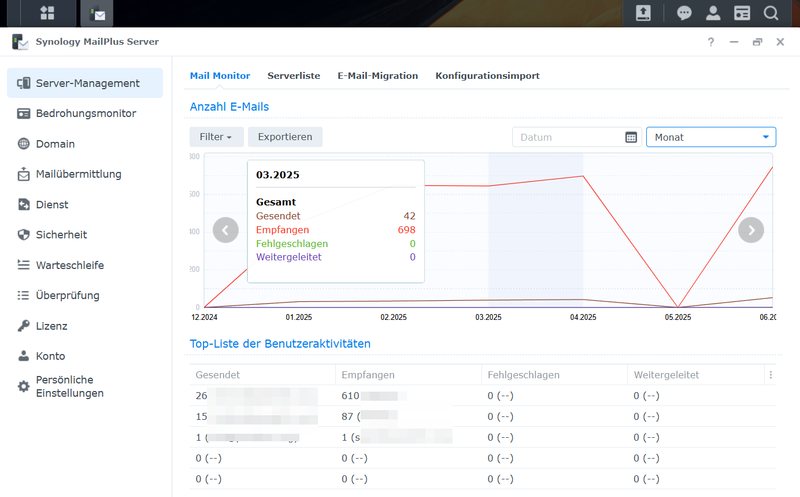Go to next chart period arrow
The image size is (800, 497).
[x=751, y=230]
